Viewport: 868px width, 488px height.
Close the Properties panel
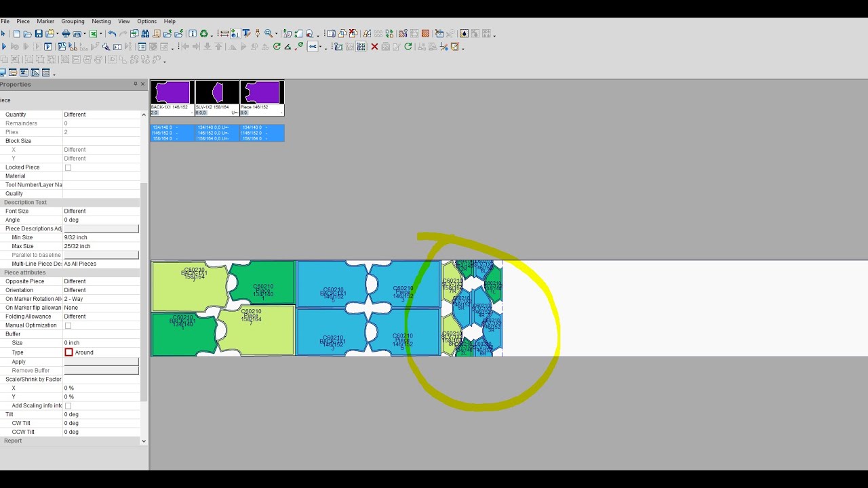(x=142, y=84)
